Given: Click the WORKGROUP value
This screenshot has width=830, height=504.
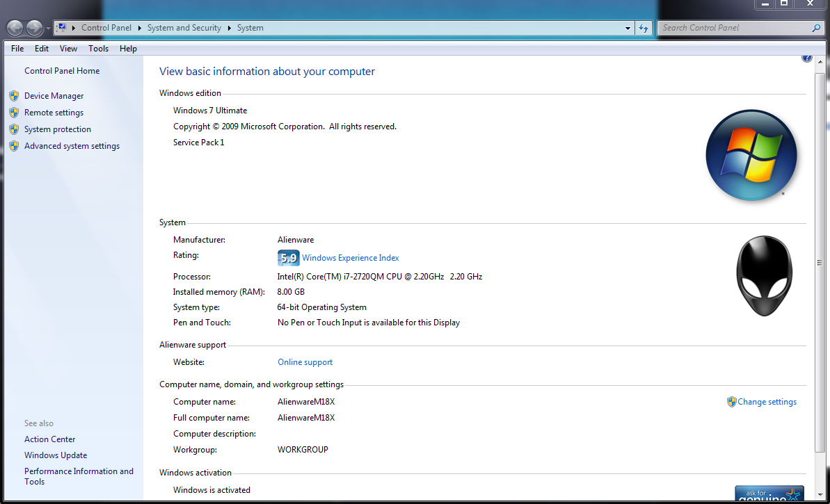Looking at the screenshot, I should (x=303, y=450).
